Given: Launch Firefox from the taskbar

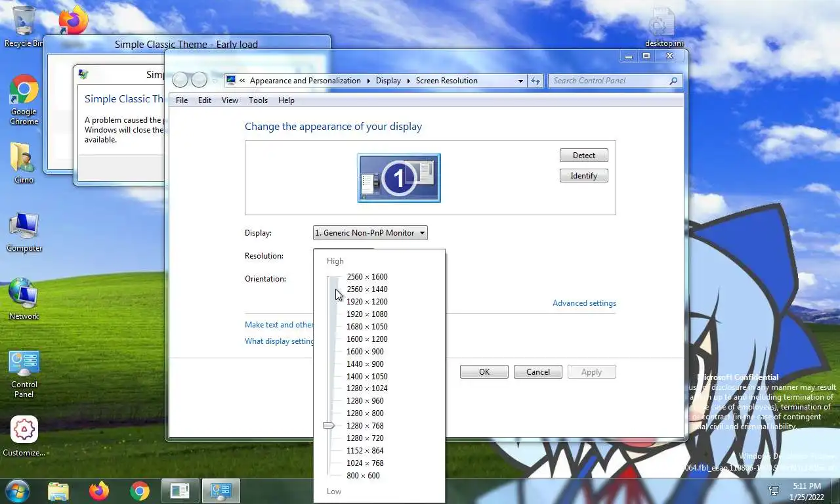Looking at the screenshot, I should point(99,491).
